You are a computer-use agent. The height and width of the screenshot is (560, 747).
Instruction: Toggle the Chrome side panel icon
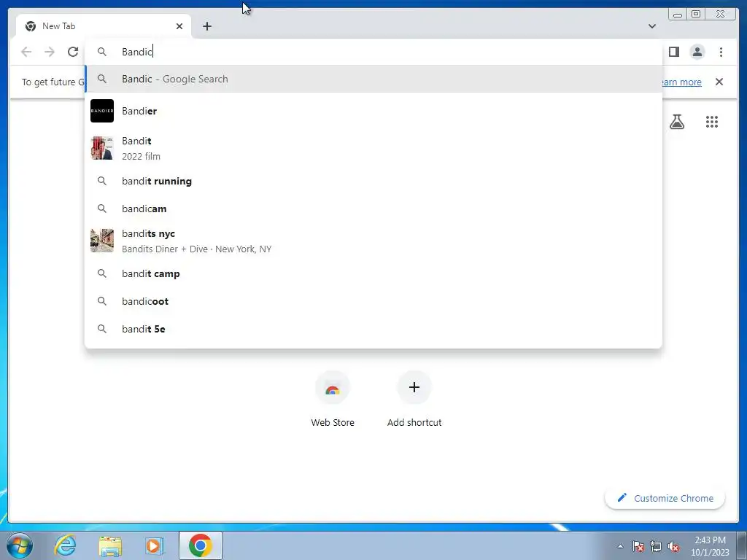pyautogui.click(x=673, y=52)
